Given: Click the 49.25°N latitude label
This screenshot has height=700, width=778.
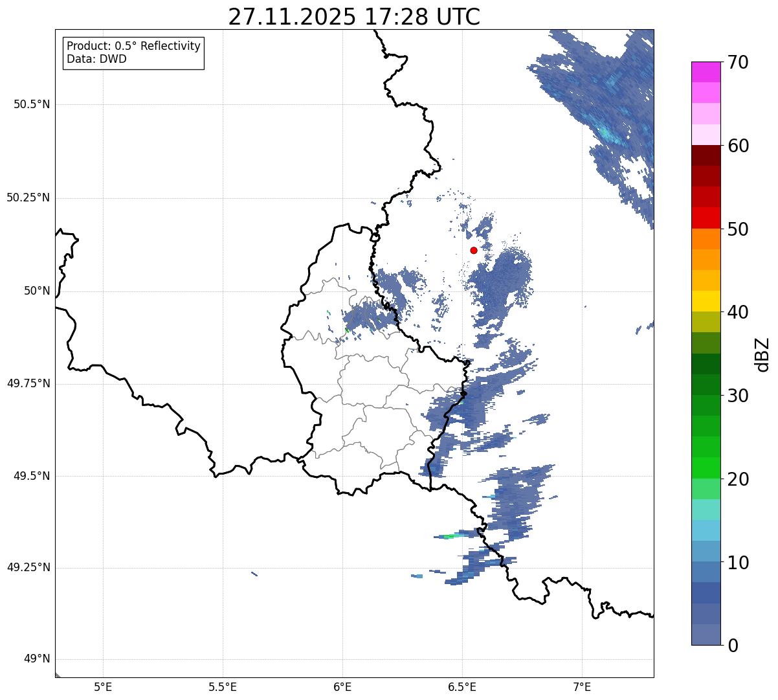Looking at the screenshot, I should (x=28, y=567).
